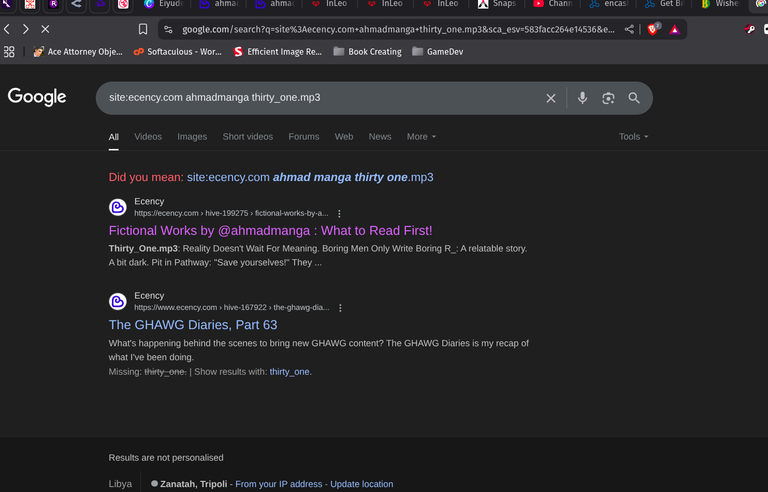Go to Google homepage via the logo

37,97
